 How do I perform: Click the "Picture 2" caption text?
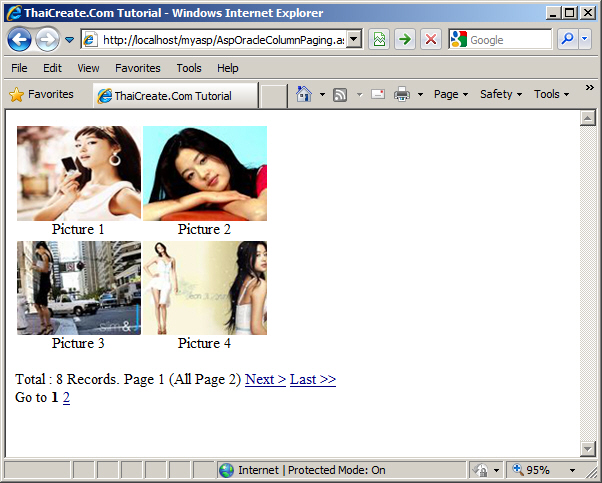point(204,229)
